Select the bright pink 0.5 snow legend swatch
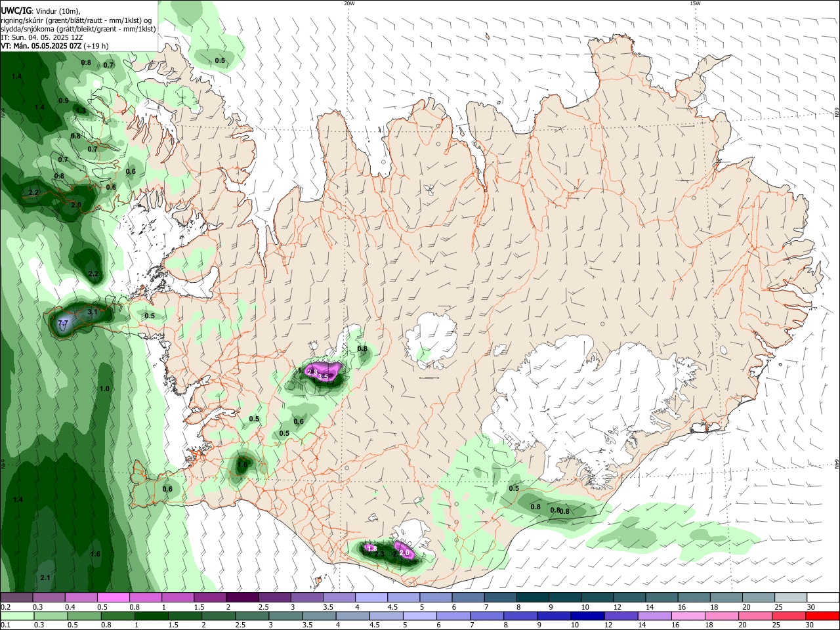The image size is (840, 630). 113,598
